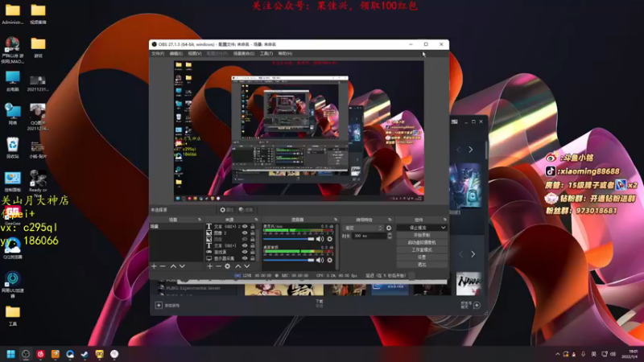Mute the 桌面音频 speaker icon
The width and height of the screenshot is (644, 362).
coord(320,260)
